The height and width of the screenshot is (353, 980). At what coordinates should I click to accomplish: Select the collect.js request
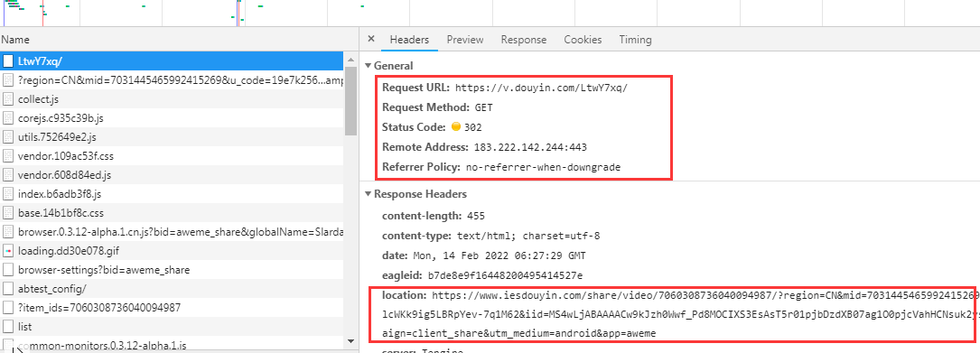172,98
